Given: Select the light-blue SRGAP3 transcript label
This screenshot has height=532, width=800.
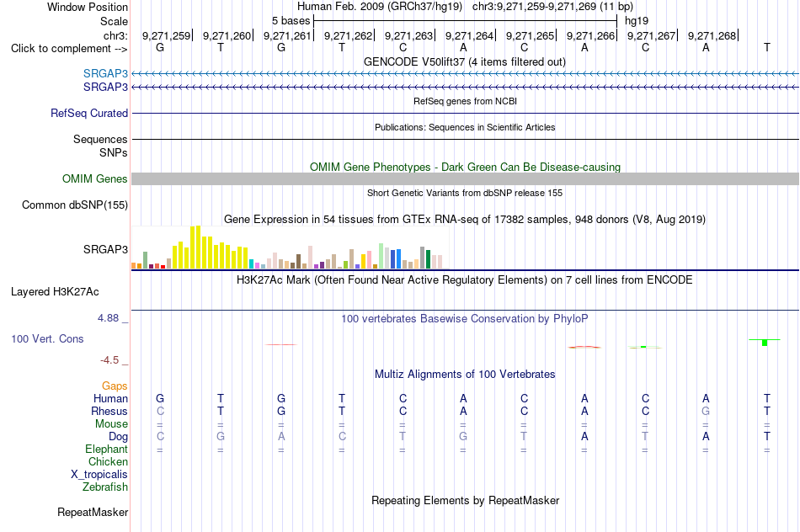Looking at the screenshot, I should 105,73.
